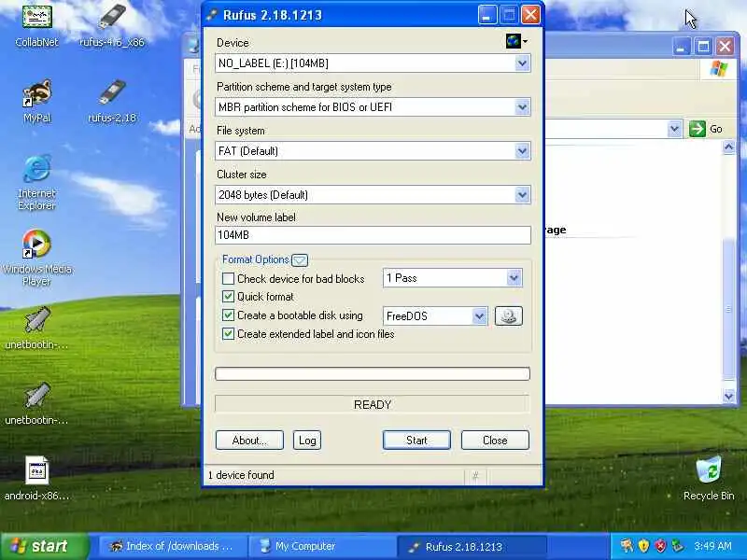Click the green Go arrow in My Computer window
This screenshot has width=747, height=560.
pos(697,129)
